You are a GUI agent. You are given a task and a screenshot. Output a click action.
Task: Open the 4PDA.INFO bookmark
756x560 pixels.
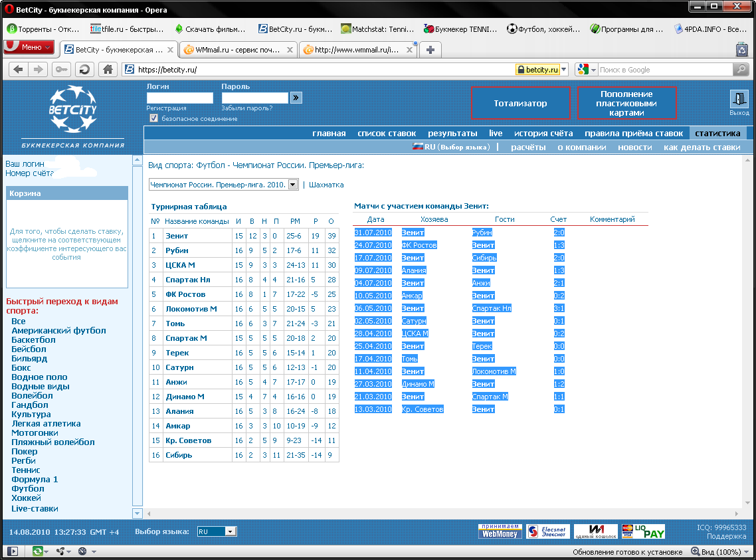pyautogui.click(x=711, y=29)
